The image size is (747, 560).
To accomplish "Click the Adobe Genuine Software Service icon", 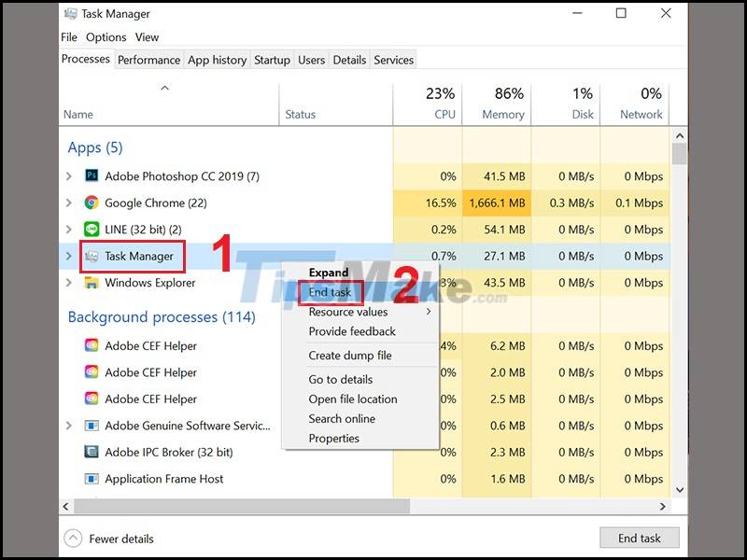I will point(91,426).
